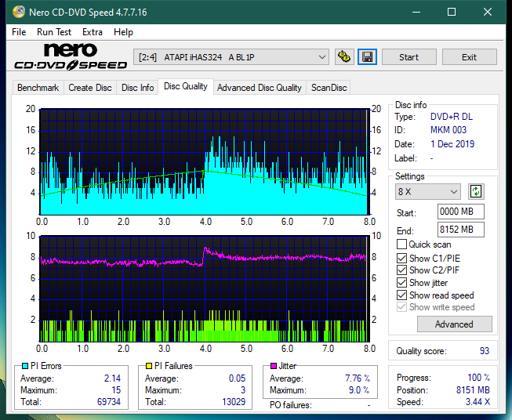Click the save floppy disk icon
Image resolution: width=512 pixels, height=420 pixels.
point(367,57)
